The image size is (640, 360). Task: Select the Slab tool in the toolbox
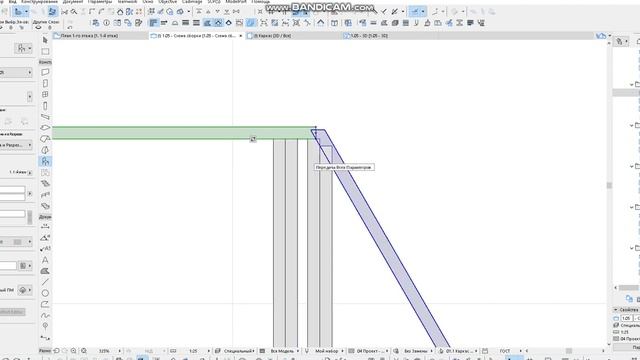point(45,128)
